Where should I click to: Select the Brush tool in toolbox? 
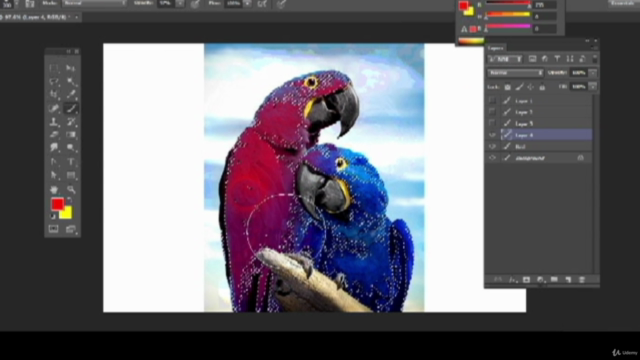tap(71, 108)
